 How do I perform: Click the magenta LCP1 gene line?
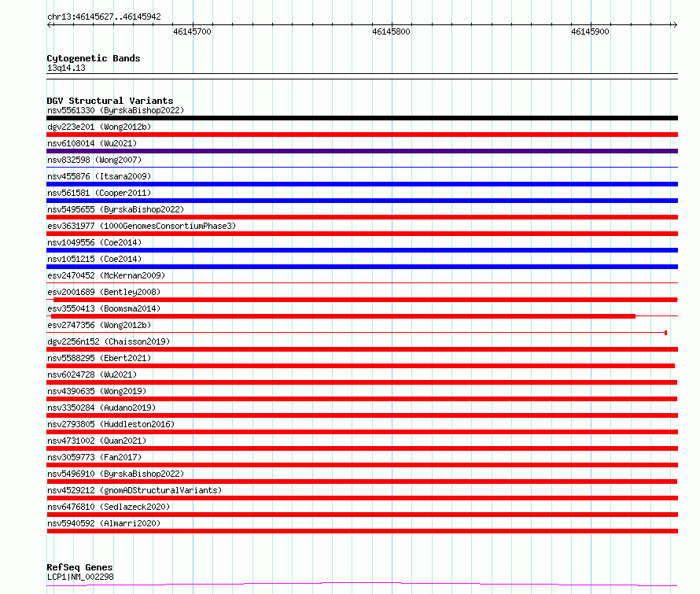pos(362,584)
